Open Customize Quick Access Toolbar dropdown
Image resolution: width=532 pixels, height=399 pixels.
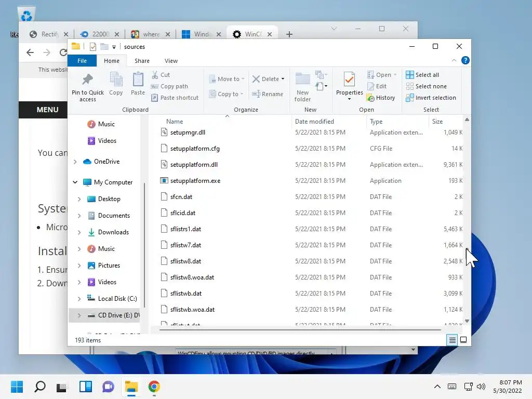114,47
